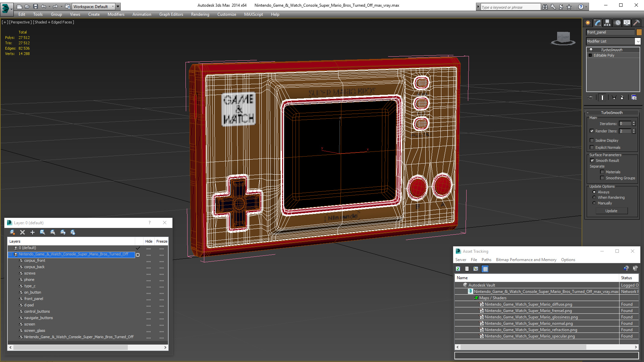Click the Redo arrow icon
Screen dimensions: 644x362
pyautogui.click(x=55, y=6)
